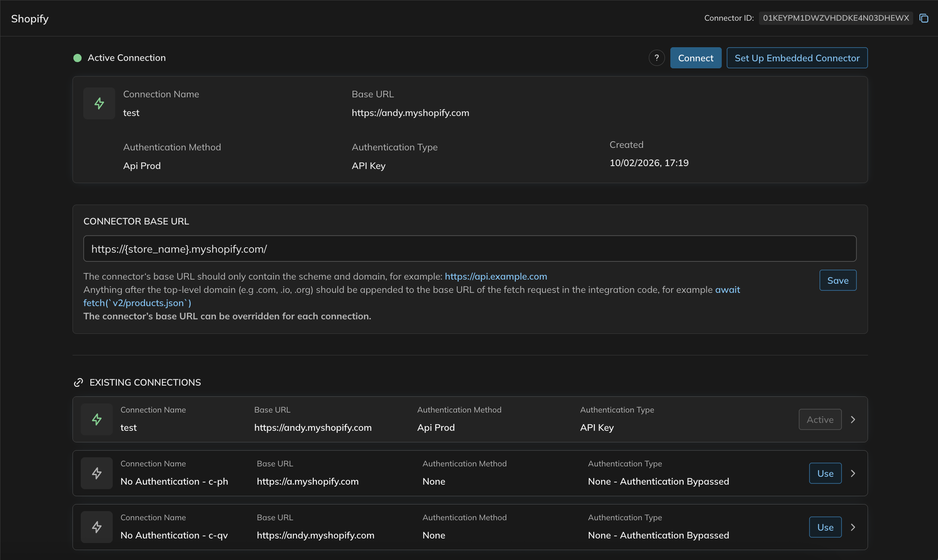Expand the No Authentication - c-ph row chevron
This screenshot has width=938, height=560.
pos(853,473)
